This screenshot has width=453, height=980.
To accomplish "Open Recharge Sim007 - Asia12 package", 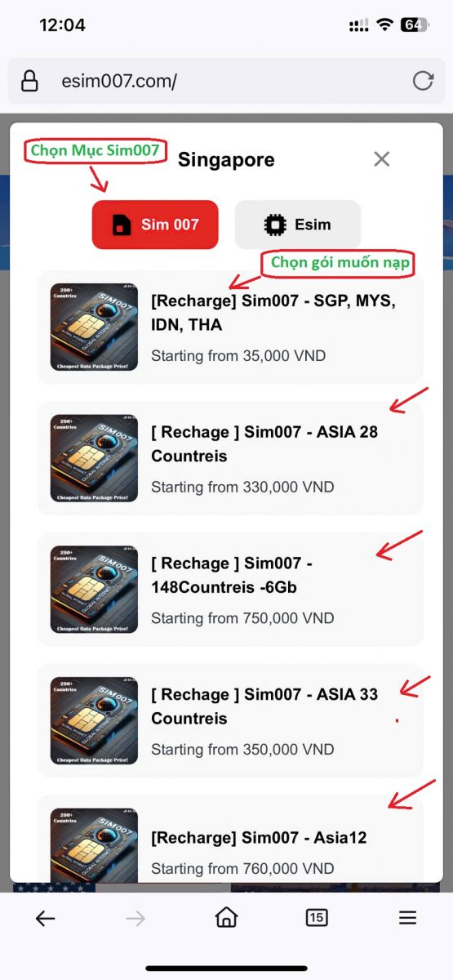I will coord(230,839).
